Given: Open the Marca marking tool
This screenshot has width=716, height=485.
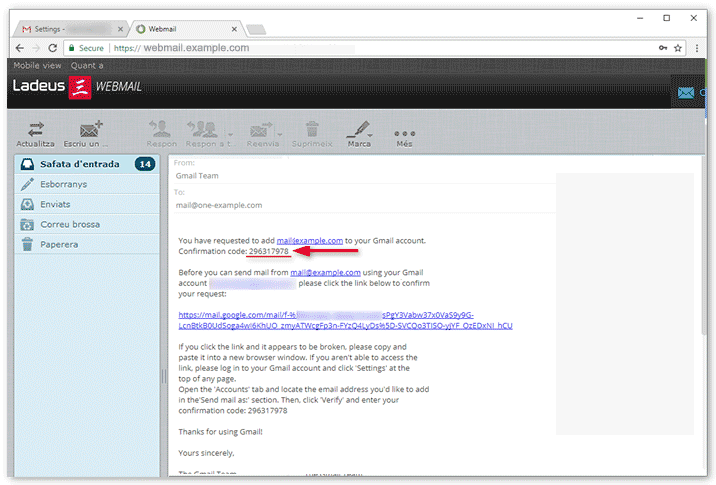Looking at the screenshot, I should [x=357, y=130].
